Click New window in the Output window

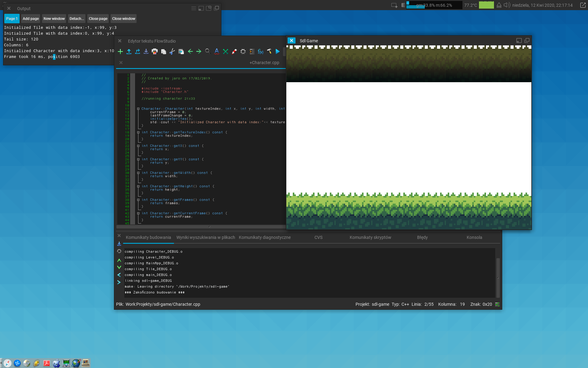coord(54,18)
